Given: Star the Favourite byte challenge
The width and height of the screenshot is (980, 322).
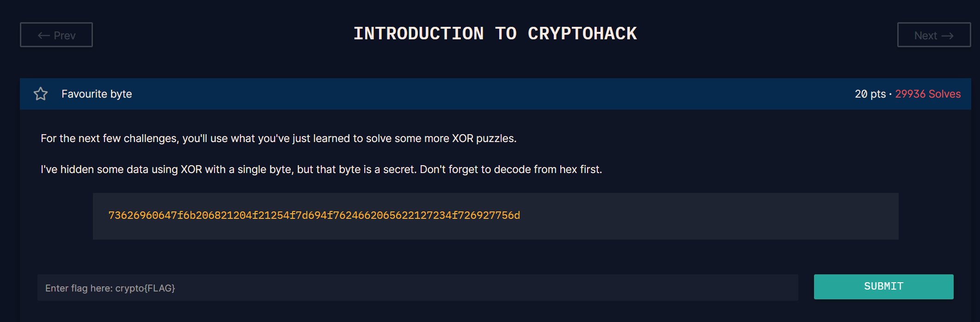Looking at the screenshot, I should [x=41, y=94].
